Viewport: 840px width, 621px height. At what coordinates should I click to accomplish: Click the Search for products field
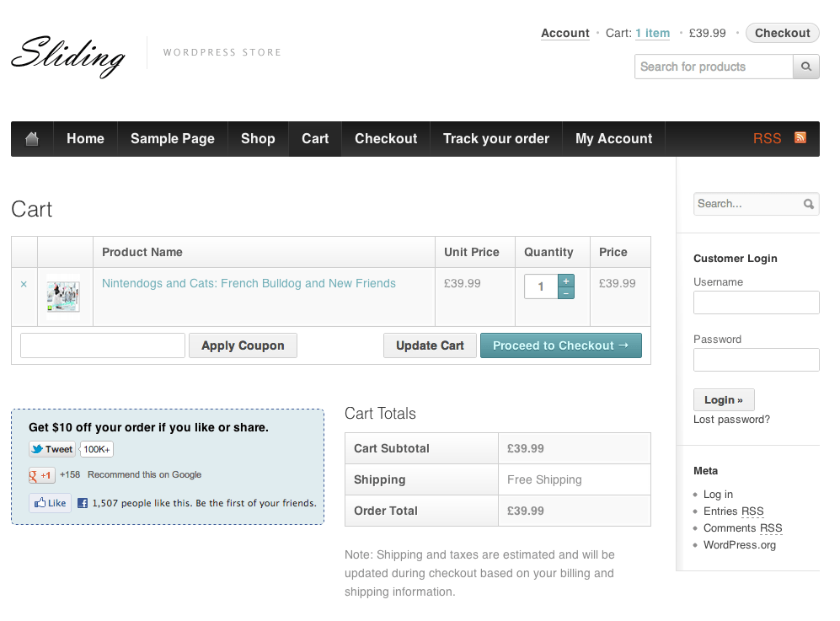click(714, 67)
